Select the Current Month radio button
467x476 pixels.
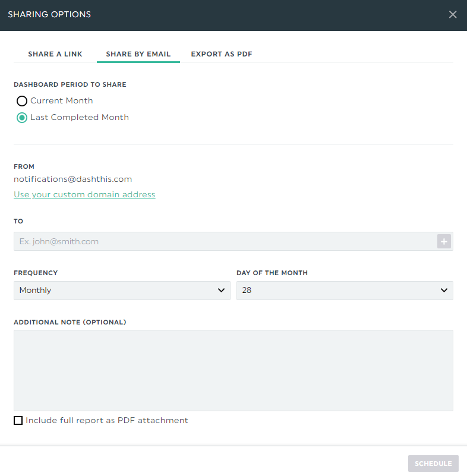[x=22, y=101]
